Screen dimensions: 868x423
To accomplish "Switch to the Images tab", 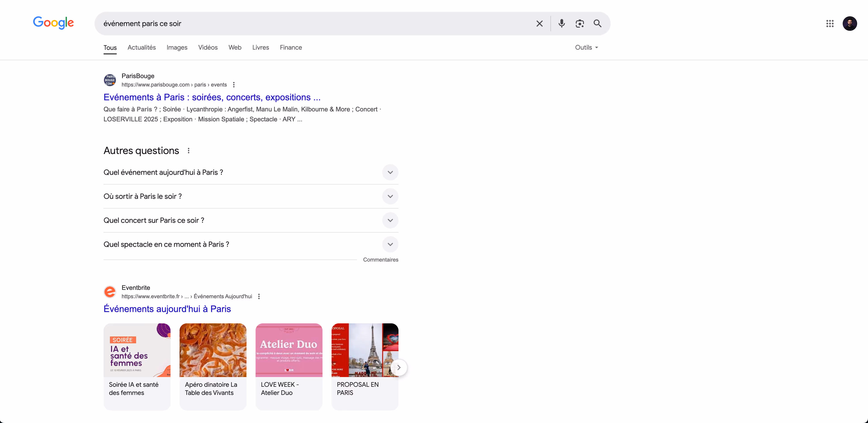I will click(x=177, y=48).
